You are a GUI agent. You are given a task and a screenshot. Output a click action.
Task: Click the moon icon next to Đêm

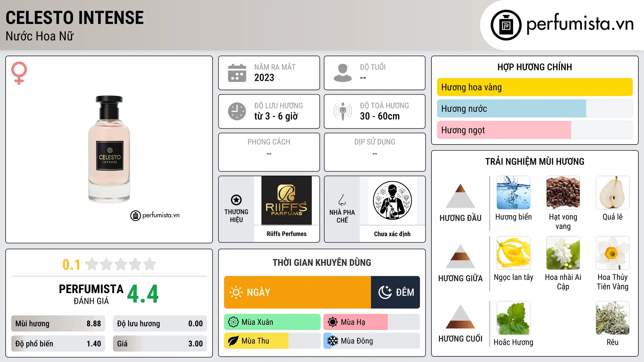[385, 292]
